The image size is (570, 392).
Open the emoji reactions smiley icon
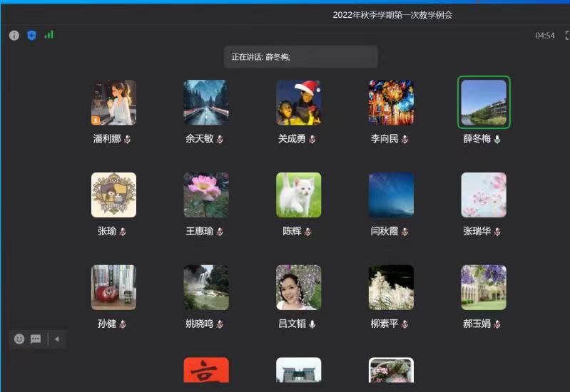pyautogui.click(x=19, y=339)
